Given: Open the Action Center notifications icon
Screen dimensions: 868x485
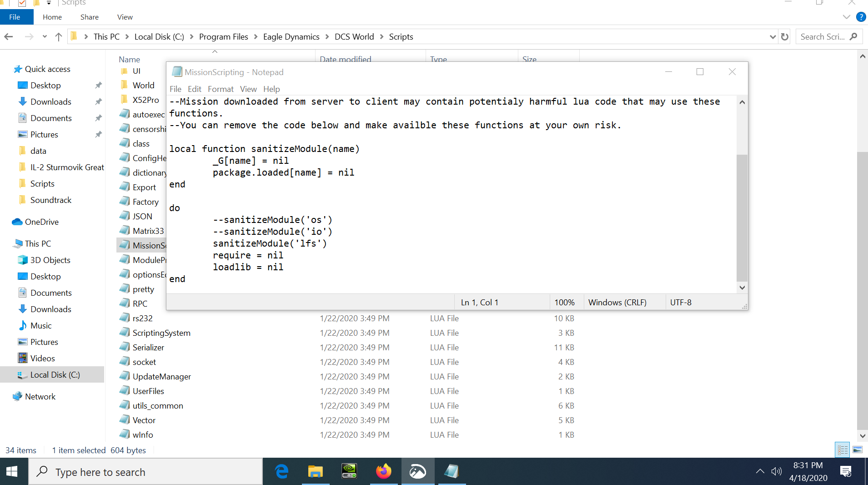Looking at the screenshot, I should click(x=846, y=472).
